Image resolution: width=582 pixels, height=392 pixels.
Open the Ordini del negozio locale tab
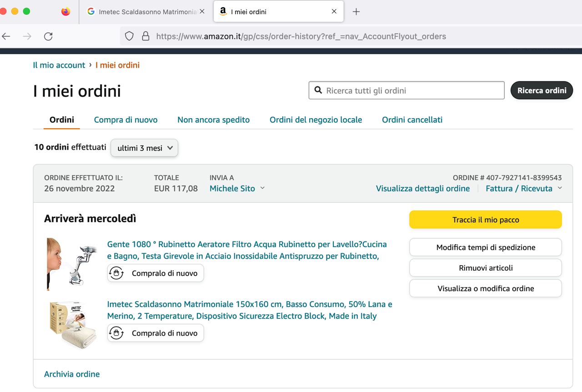pyautogui.click(x=316, y=120)
